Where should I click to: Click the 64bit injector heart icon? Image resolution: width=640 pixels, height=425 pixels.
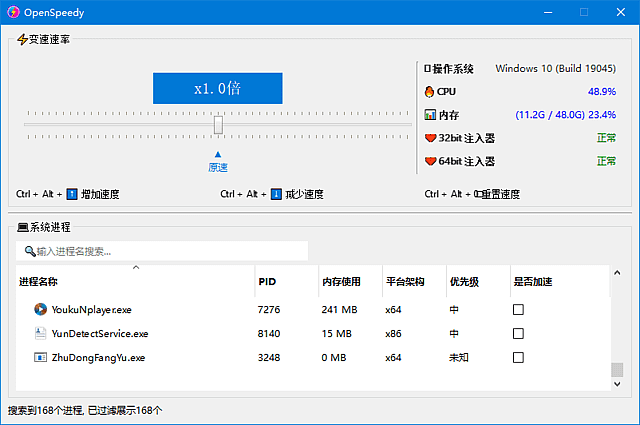[431, 161]
